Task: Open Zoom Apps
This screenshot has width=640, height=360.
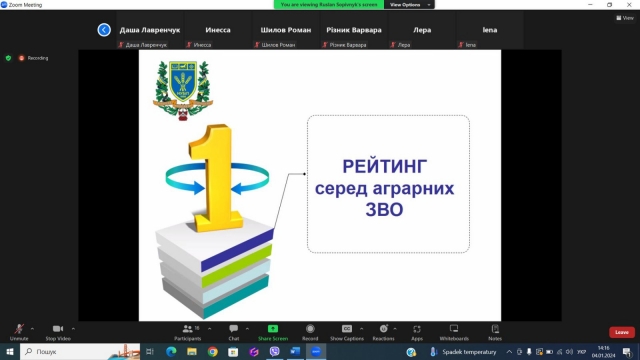Action: pos(417,332)
